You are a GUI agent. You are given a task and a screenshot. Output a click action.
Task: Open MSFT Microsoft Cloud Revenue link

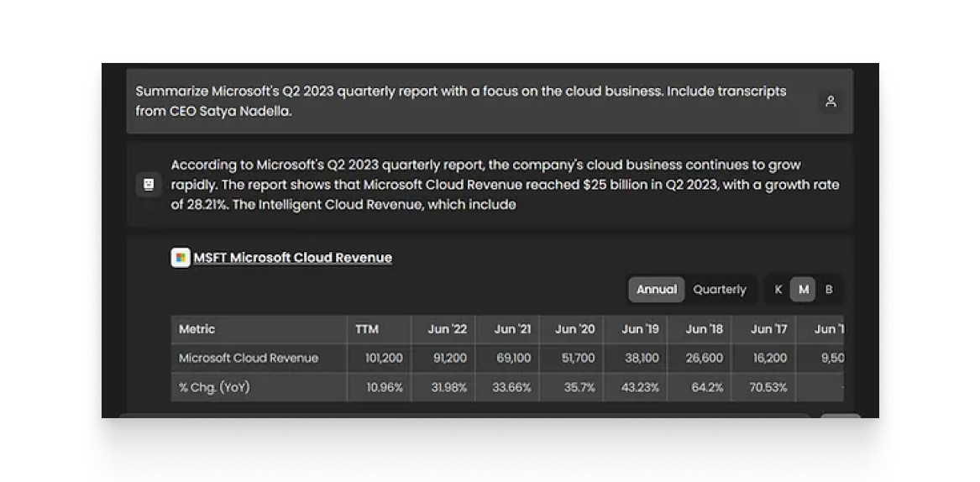(x=292, y=258)
